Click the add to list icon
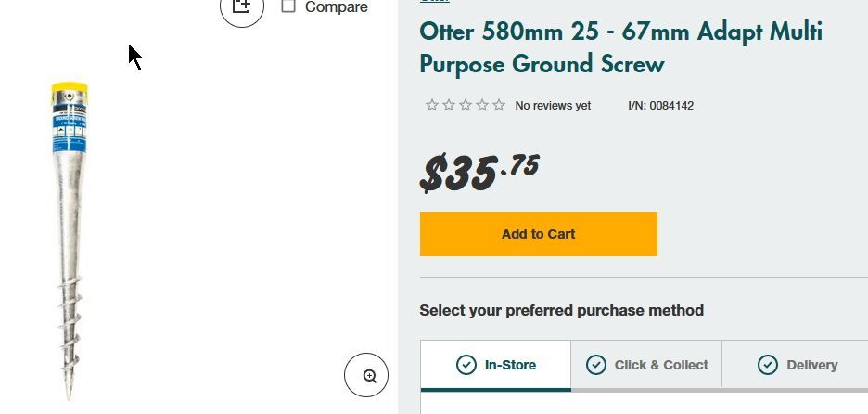The width and height of the screenshot is (868, 414). pyautogui.click(x=241, y=7)
